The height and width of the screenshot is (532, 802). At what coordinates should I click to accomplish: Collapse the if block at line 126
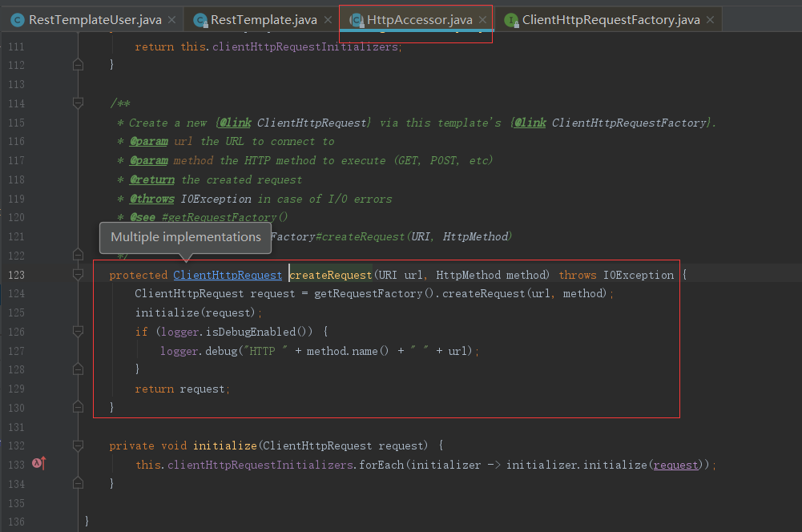(x=79, y=332)
